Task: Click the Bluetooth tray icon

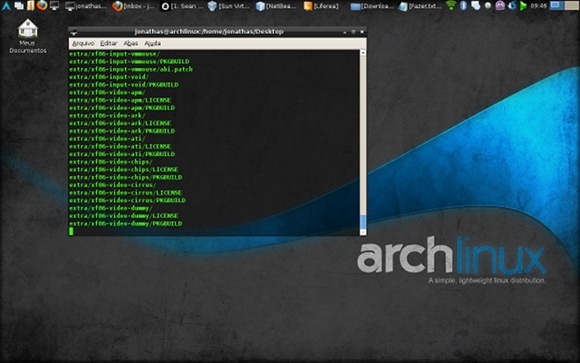Action: (463, 5)
